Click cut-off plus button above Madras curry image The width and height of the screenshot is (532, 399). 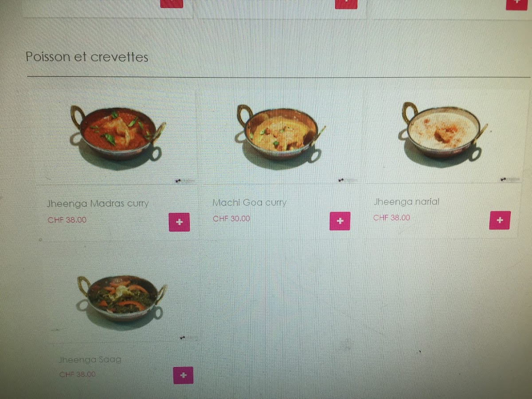click(x=172, y=3)
